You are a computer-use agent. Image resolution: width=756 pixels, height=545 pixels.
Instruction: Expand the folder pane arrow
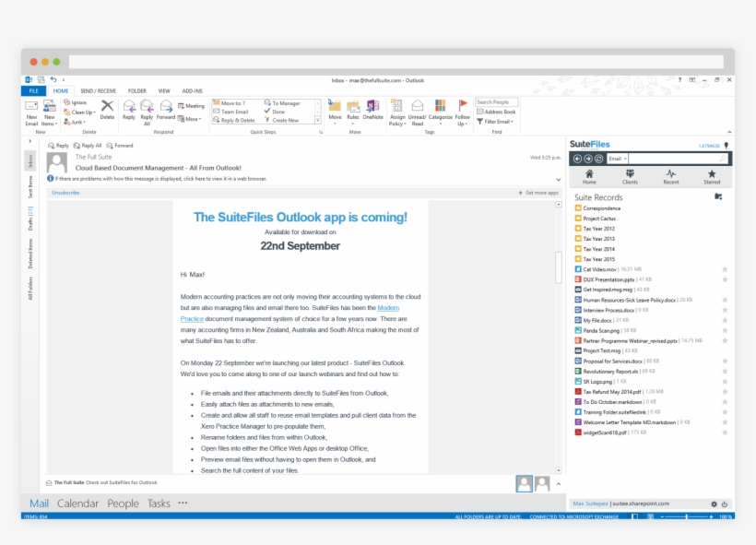[x=30, y=141]
